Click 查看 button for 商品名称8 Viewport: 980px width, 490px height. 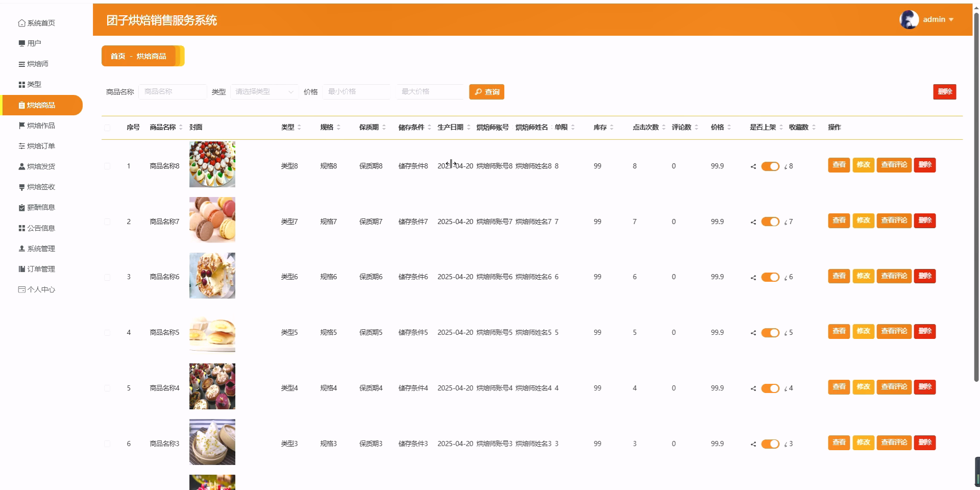coord(839,165)
